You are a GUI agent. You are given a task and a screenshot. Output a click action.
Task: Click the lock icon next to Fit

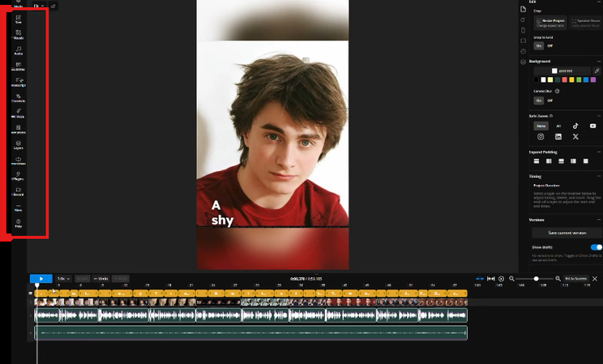[53, 6]
